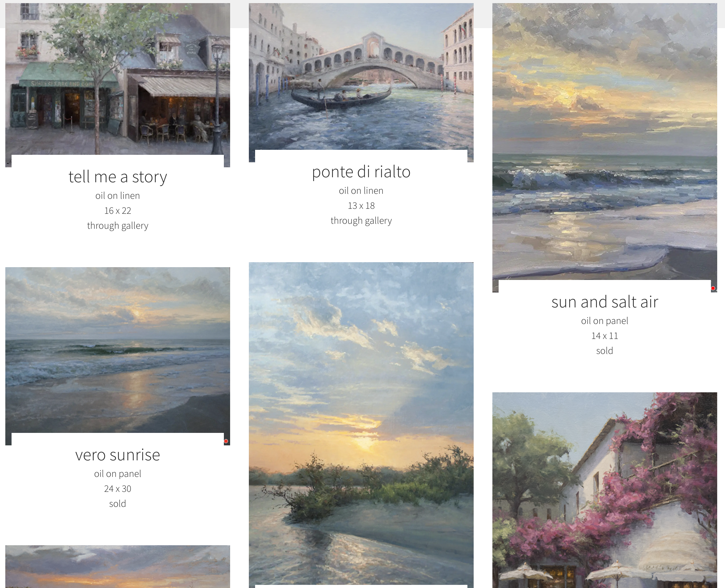This screenshot has width=725, height=588.
Task: Click the red sold dot on sun and salt air
Action: point(713,288)
